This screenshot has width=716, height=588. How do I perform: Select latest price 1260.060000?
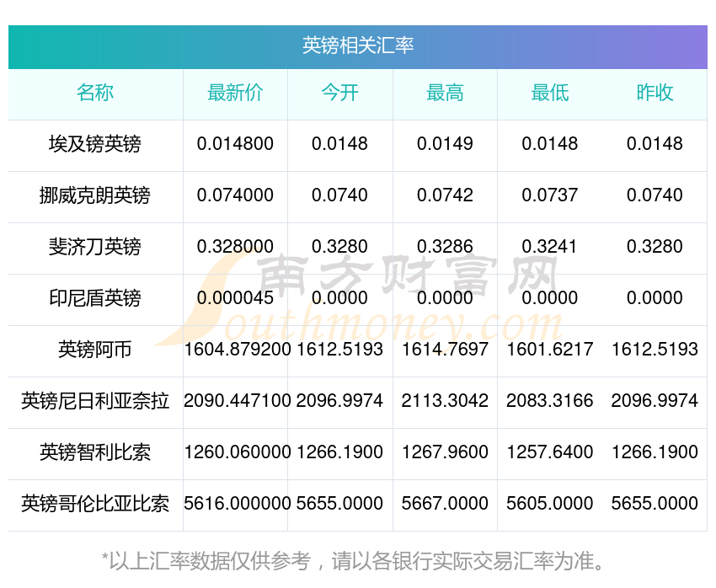pos(238,452)
